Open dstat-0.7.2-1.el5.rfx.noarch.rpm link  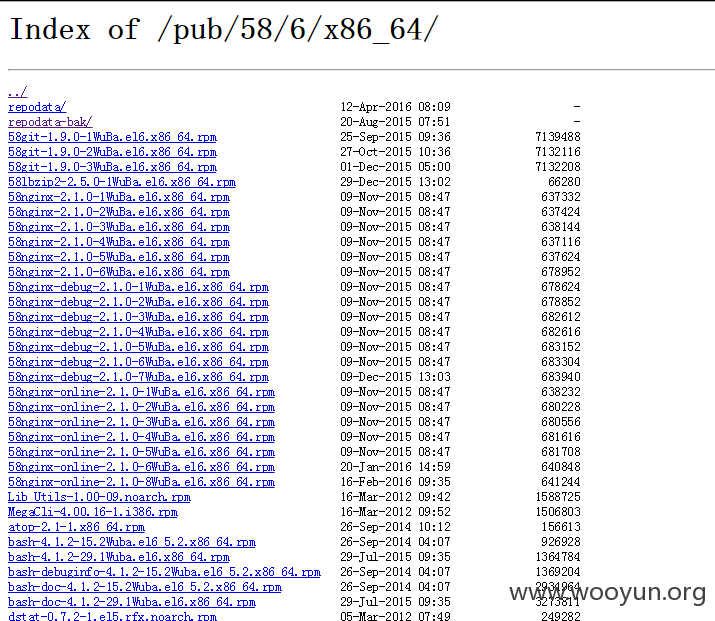[112, 616]
